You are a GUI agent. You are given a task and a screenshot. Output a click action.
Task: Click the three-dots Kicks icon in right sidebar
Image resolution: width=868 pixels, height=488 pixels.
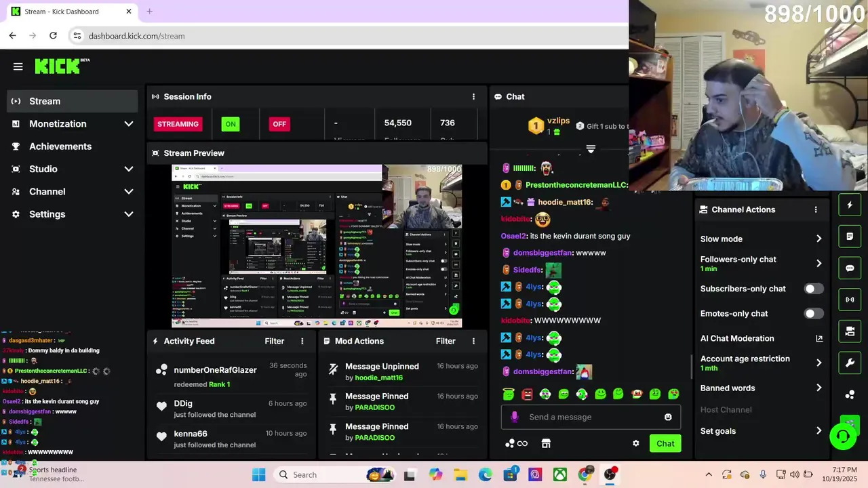[850, 394]
